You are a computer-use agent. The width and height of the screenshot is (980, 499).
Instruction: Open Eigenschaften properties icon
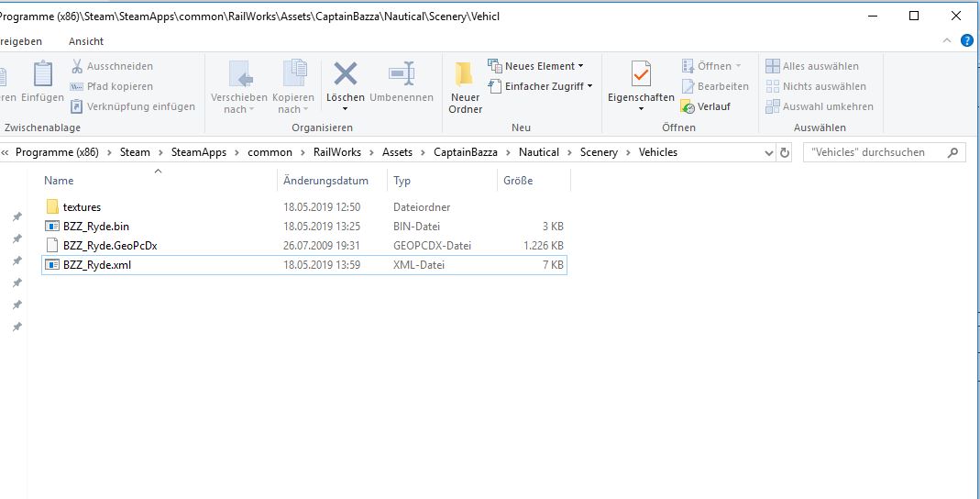[x=641, y=75]
